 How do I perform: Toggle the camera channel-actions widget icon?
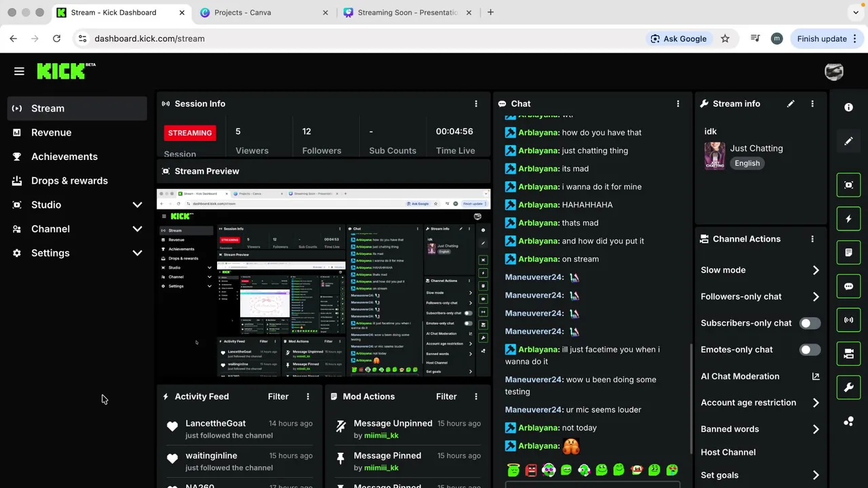(848, 354)
